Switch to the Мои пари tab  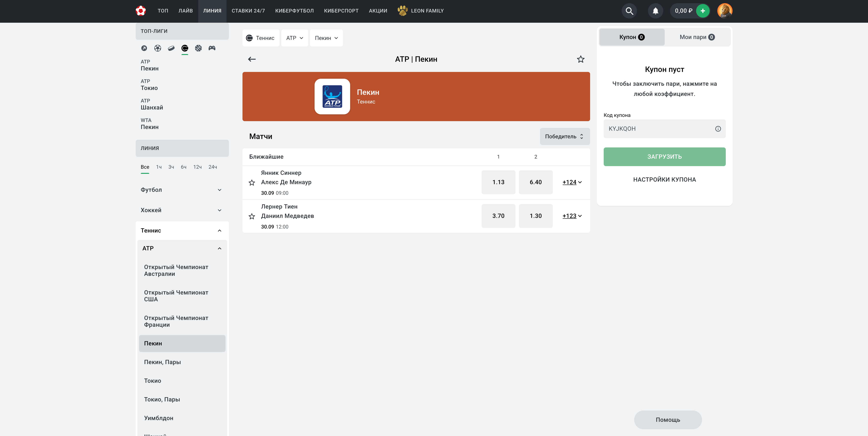pos(697,37)
